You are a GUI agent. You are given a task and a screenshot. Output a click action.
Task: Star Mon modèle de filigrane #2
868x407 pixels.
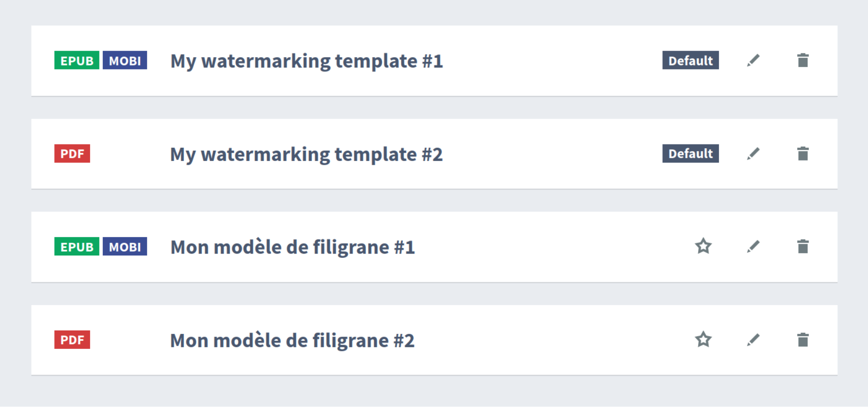(703, 339)
